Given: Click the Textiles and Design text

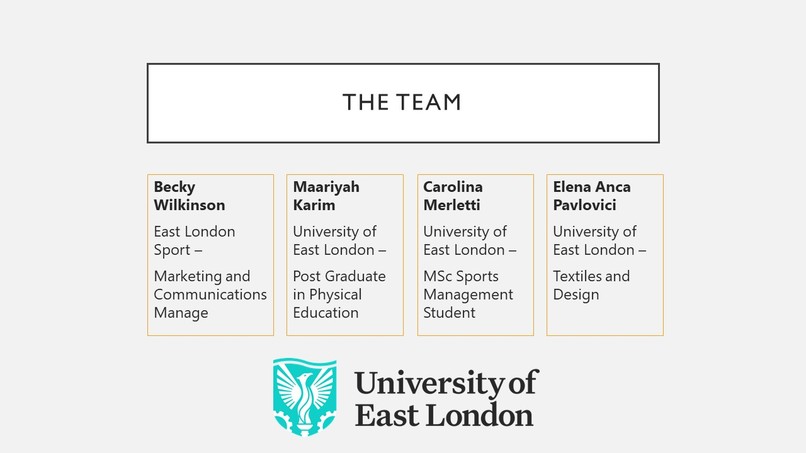Looking at the screenshot, I should click(x=591, y=285).
